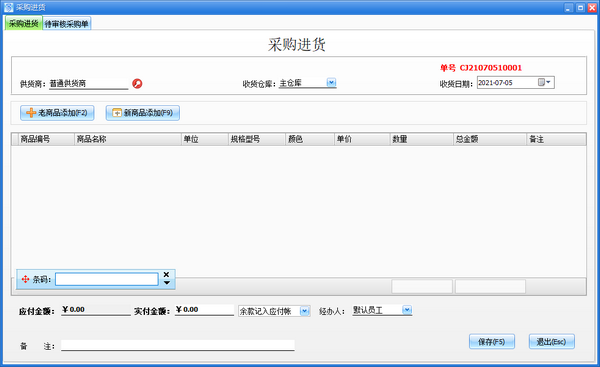Save the order with 保存(F5)
The width and height of the screenshot is (600, 367).
(492, 341)
